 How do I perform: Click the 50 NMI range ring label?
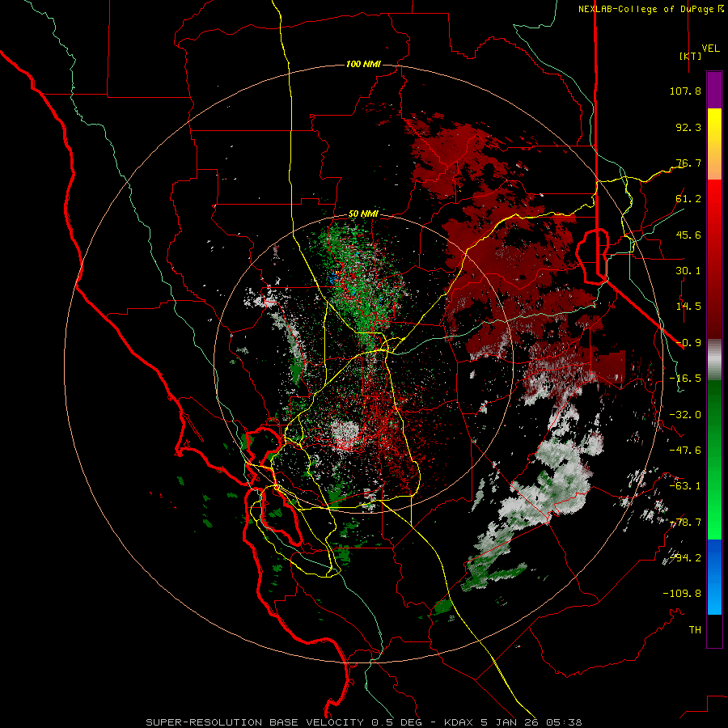pyautogui.click(x=363, y=214)
